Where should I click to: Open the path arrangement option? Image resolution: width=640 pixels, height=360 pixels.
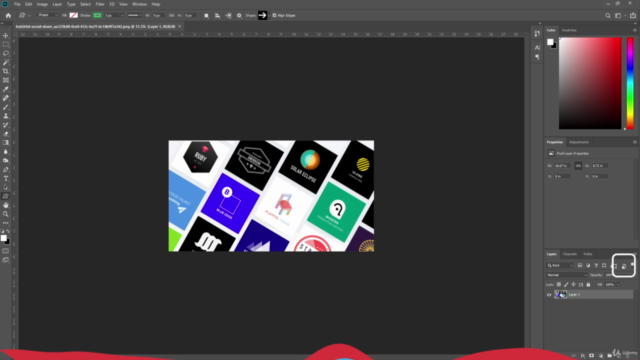[x=229, y=16]
